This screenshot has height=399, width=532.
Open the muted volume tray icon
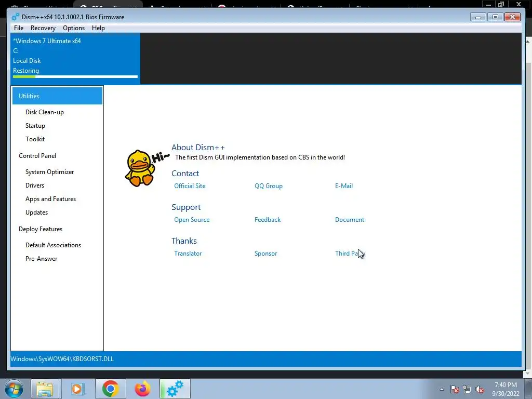pos(480,389)
